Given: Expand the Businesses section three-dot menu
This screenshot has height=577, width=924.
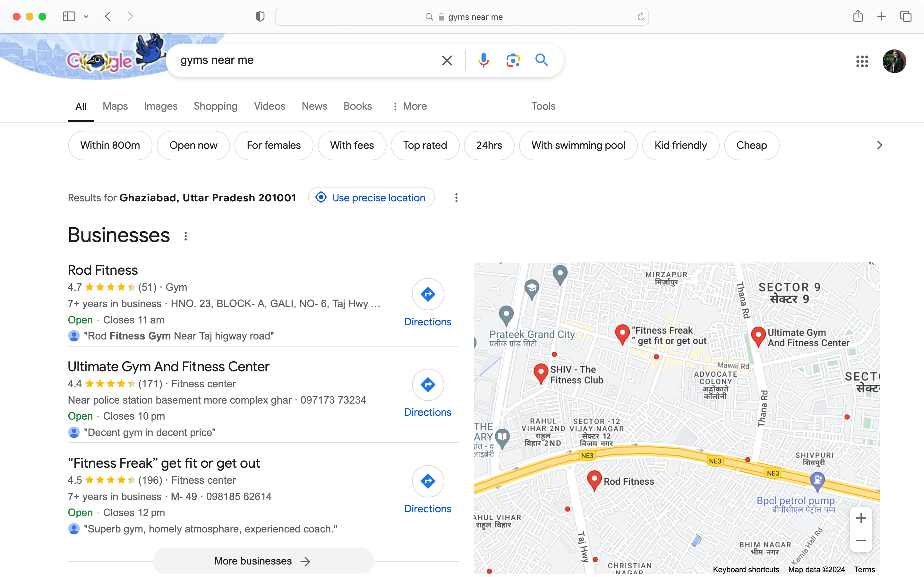Looking at the screenshot, I should click(185, 236).
